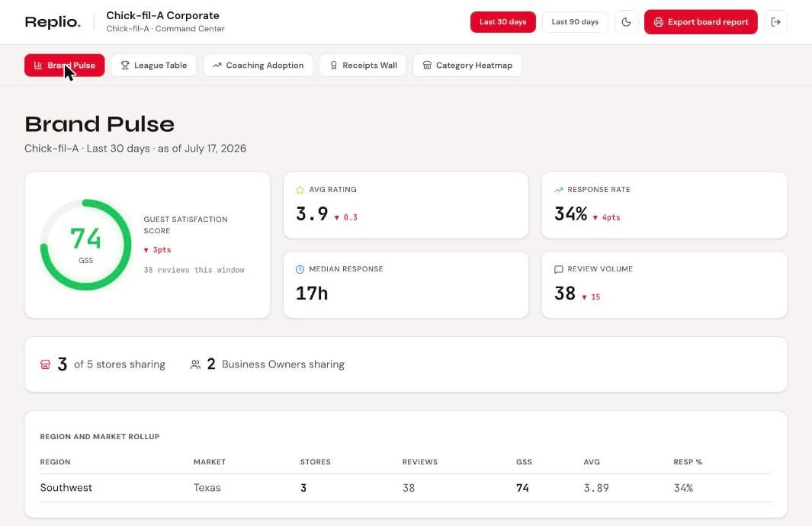Click the 0.3 rating decline indicator
The image size is (812, 526).
pos(346,217)
